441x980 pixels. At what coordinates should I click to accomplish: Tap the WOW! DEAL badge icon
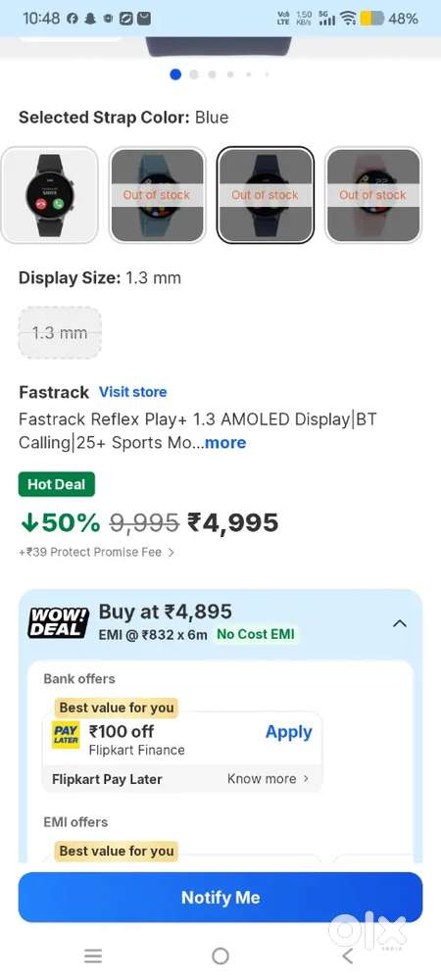[59, 622]
